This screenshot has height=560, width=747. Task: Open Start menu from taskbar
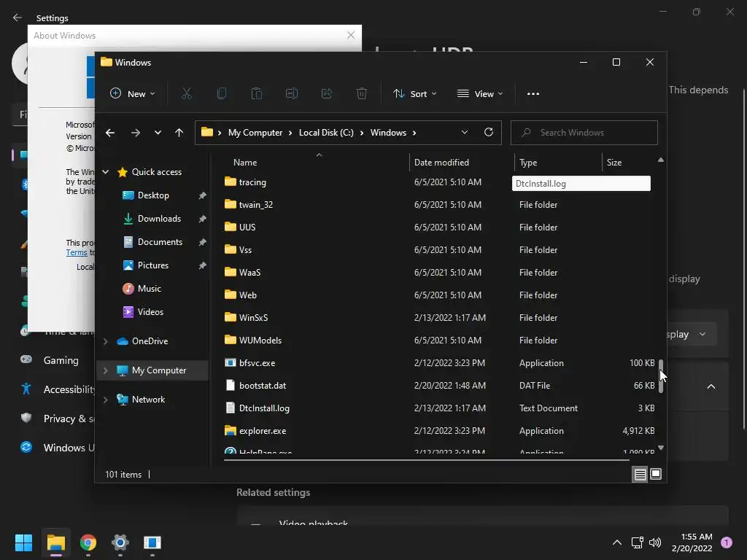pos(23,542)
